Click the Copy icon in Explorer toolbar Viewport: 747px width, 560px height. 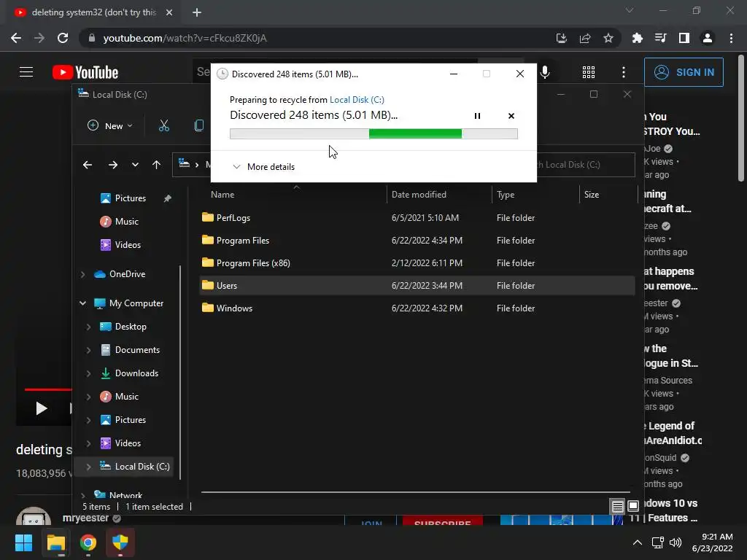click(x=199, y=125)
